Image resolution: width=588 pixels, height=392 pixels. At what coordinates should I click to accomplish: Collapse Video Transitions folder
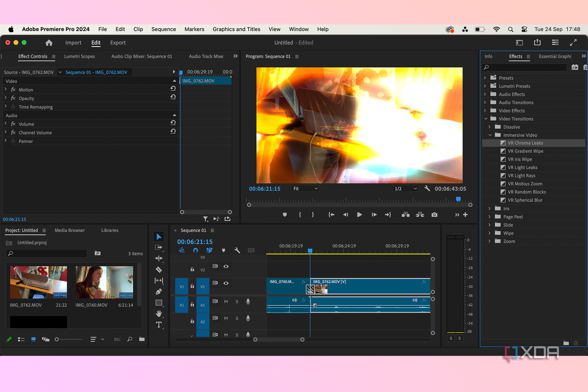click(485, 119)
